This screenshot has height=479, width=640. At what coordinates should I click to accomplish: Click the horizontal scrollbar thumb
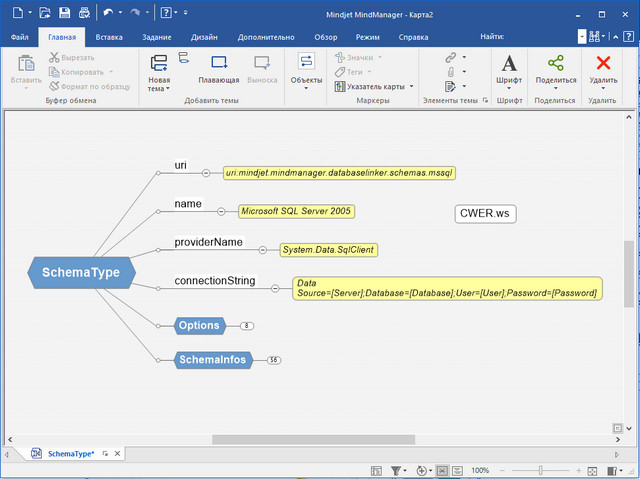313,440
